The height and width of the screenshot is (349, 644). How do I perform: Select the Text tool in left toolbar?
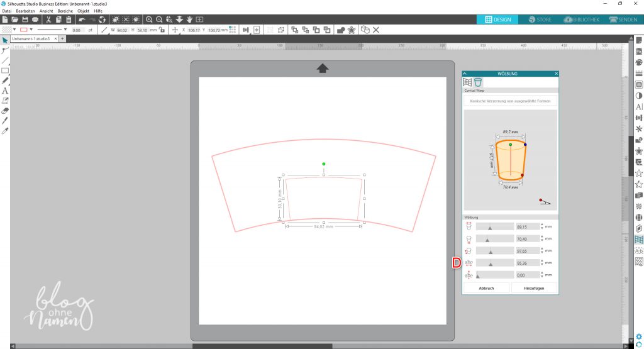click(x=5, y=91)
